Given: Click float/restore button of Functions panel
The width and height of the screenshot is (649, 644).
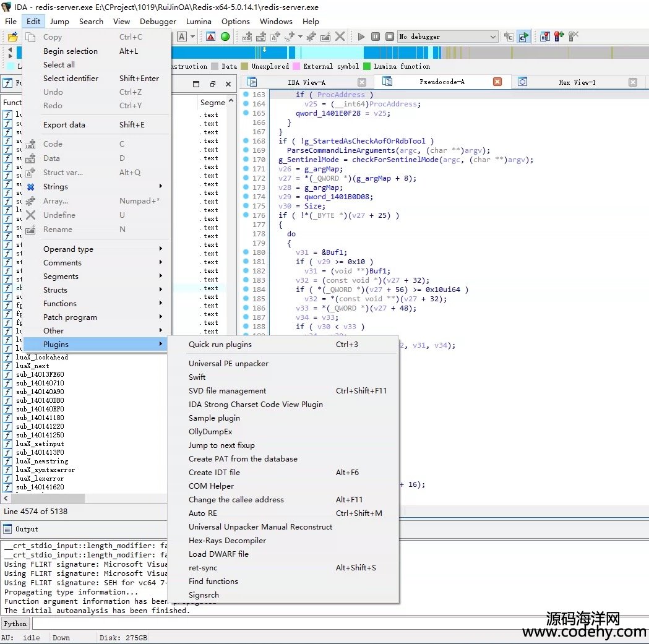Looking at the screenshot, I should point(212,84).
